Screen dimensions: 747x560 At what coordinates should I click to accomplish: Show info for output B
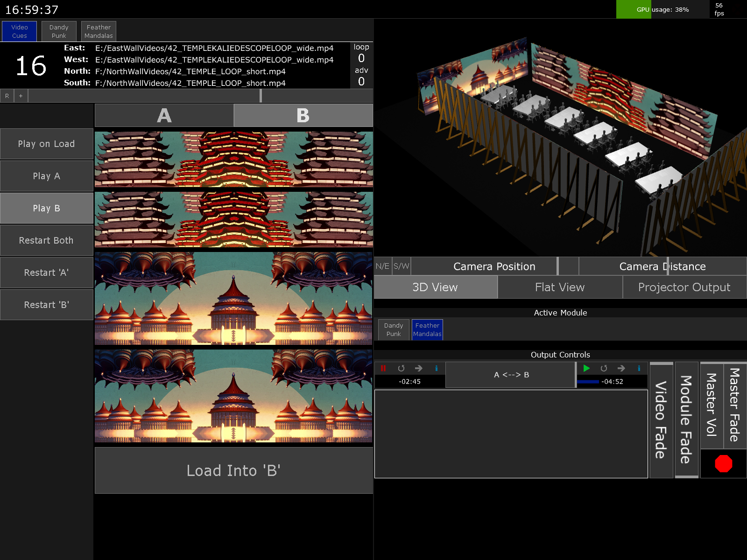pyautogui.click(x=639, y=368)
